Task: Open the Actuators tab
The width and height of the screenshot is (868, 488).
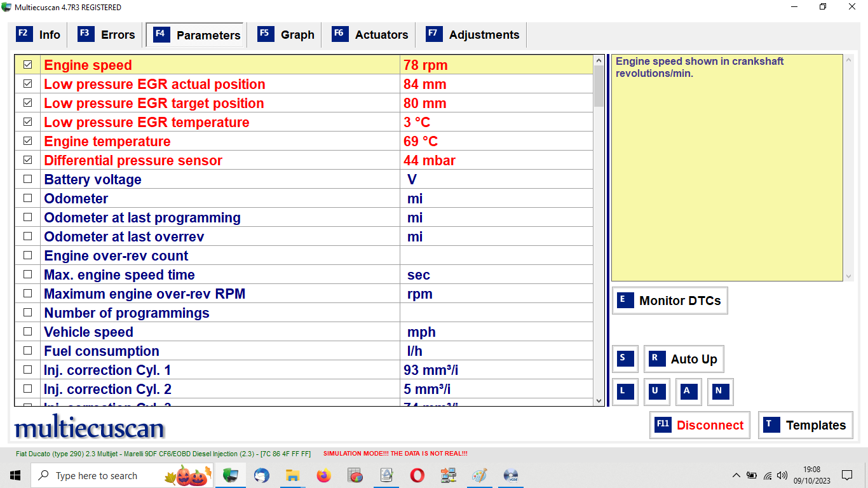Action: pos(370,35)
